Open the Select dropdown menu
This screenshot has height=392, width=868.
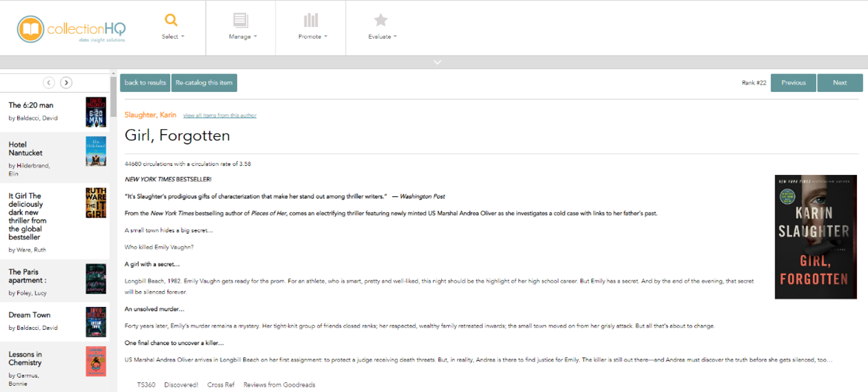[173, 37]
